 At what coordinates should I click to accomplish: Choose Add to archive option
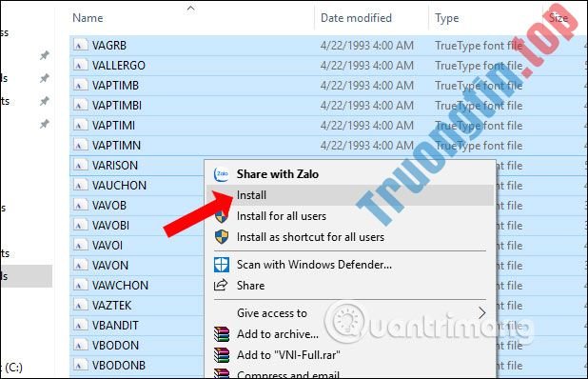pos(278,334)
